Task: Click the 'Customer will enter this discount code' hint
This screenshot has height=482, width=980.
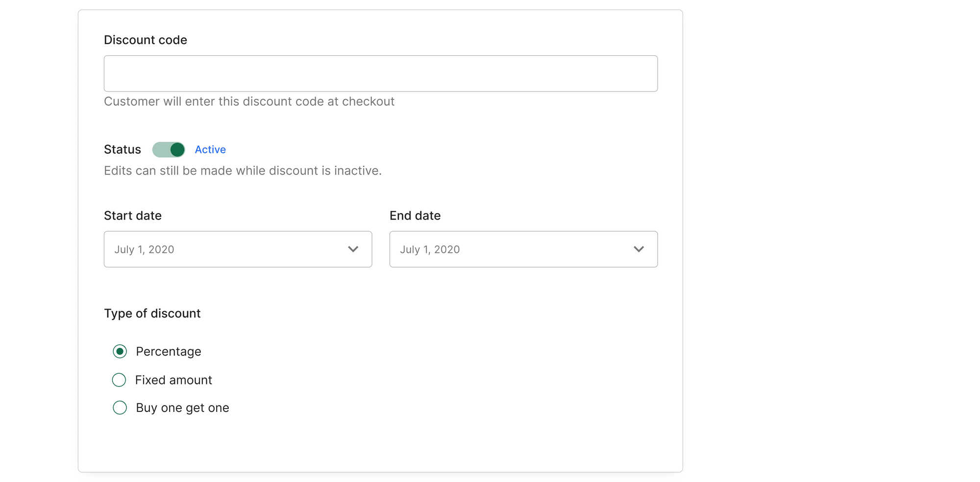Action: coord(249,101)
